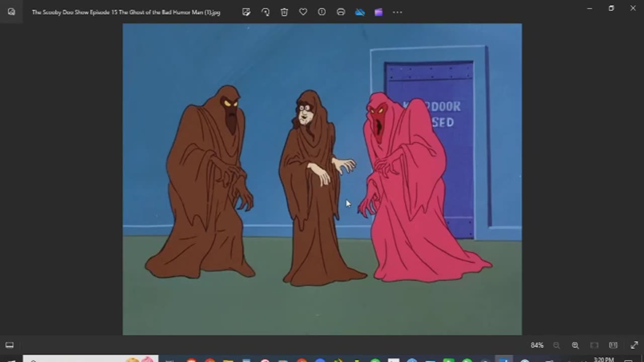Zoom in with the plus magnifier
The width and height of the screenshot is (644, 362).
tap(575, 345)
